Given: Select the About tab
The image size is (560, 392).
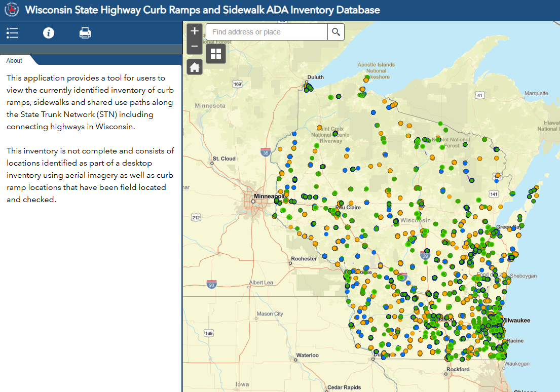Looking at the screenshot, I should (x=14, y=61).
